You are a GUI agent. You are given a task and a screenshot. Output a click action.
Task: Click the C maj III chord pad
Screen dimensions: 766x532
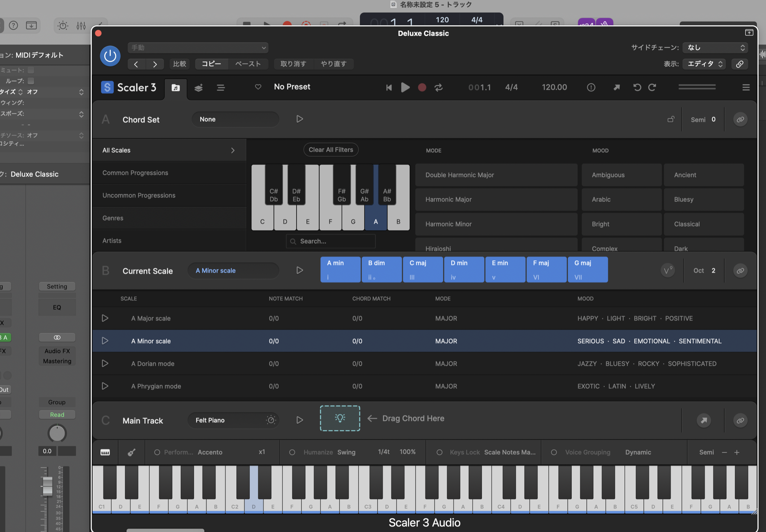click(x=423, y=270)
